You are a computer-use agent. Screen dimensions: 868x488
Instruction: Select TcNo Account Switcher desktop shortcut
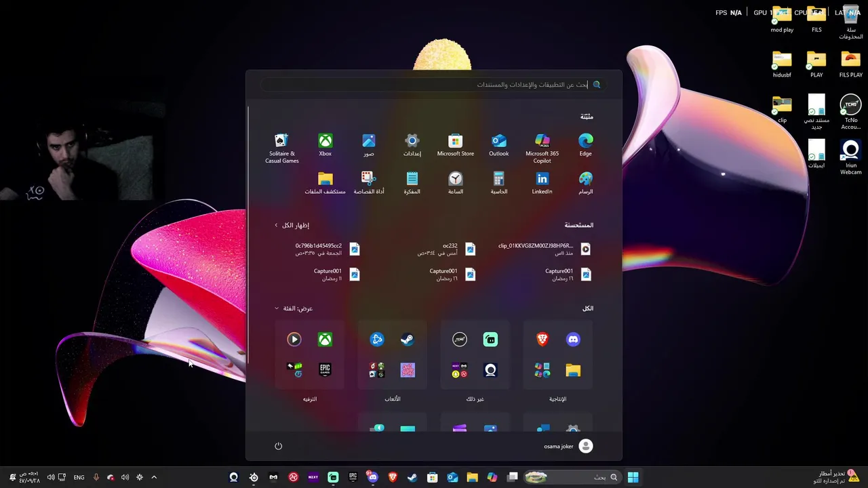tap(850, 113)
